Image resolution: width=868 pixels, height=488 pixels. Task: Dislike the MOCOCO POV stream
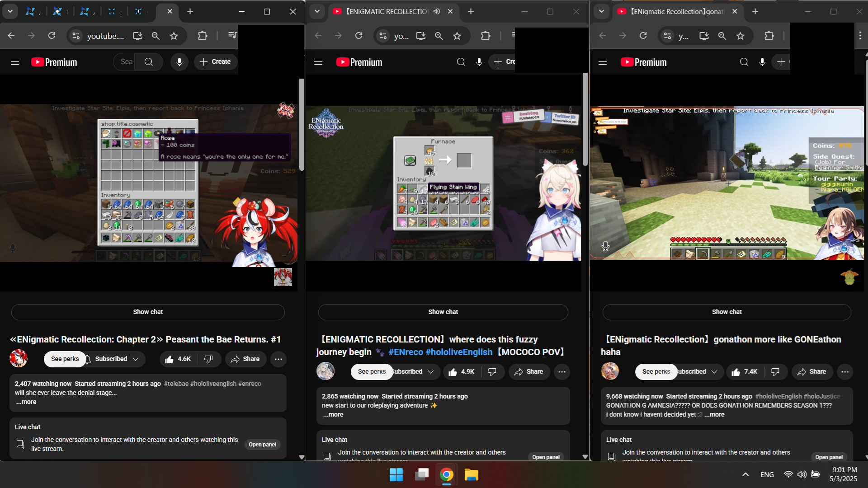492,372
